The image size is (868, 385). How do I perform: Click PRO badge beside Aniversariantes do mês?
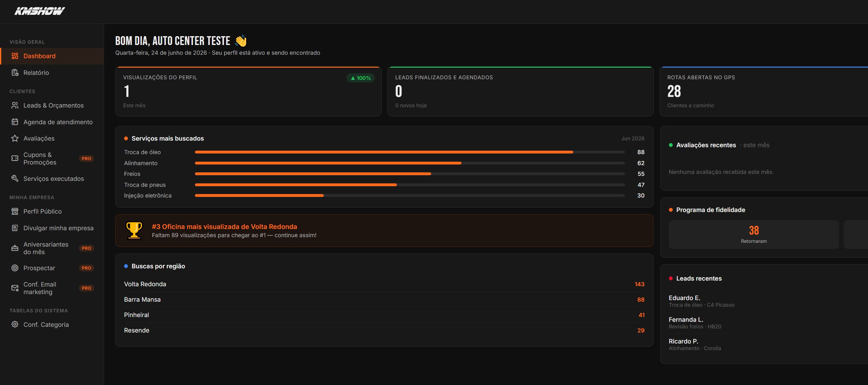coord(86,248)
